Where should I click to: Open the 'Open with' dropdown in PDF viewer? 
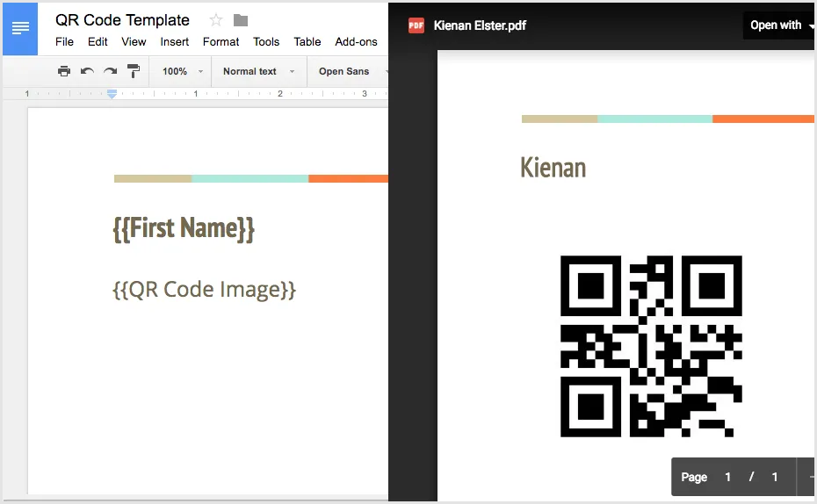[x=779, y=25]
